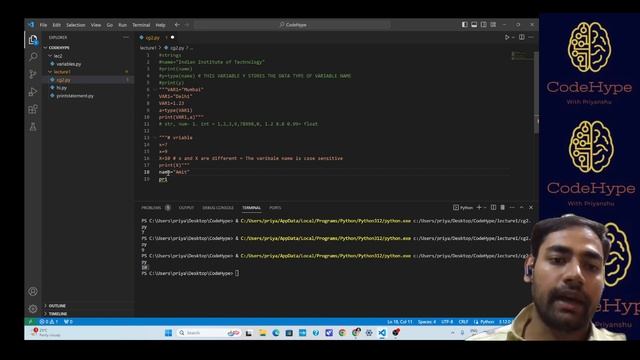640x360 pixels.
Task: Collapse the fold arrow at line 6
Action: (x=155, y=90)
